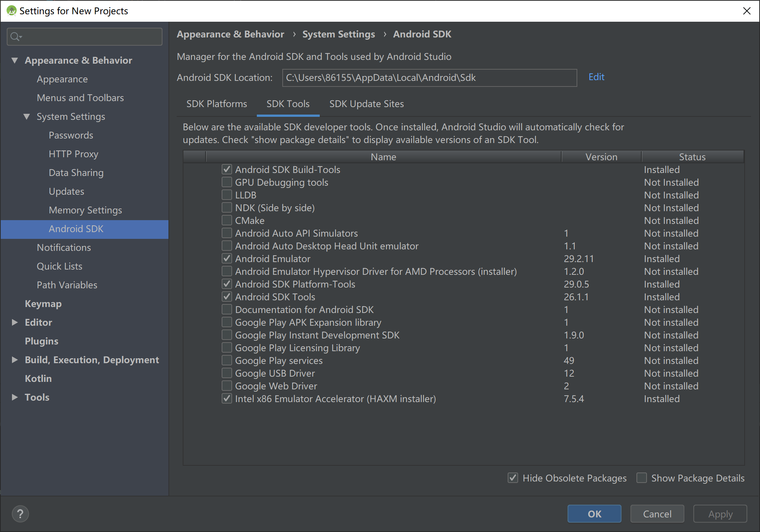760x532 pixels.
Task: Check the GPU Debugging tools checkbox
Action: [227, 182]
